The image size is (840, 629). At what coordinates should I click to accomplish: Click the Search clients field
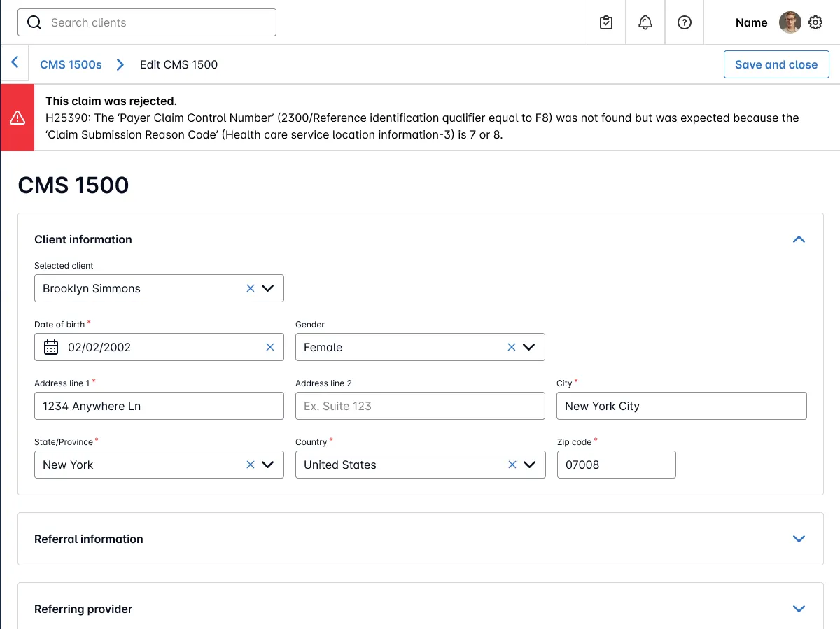[147, 22]
